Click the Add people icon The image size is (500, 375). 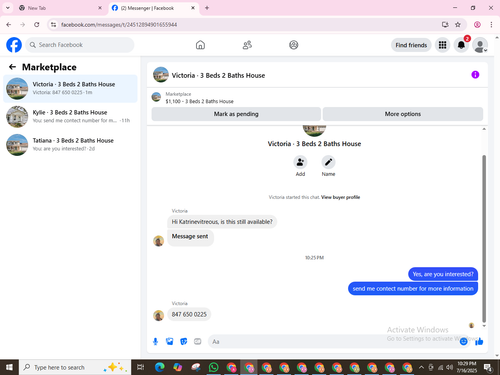pyautogui.click(x=300, y=162)
